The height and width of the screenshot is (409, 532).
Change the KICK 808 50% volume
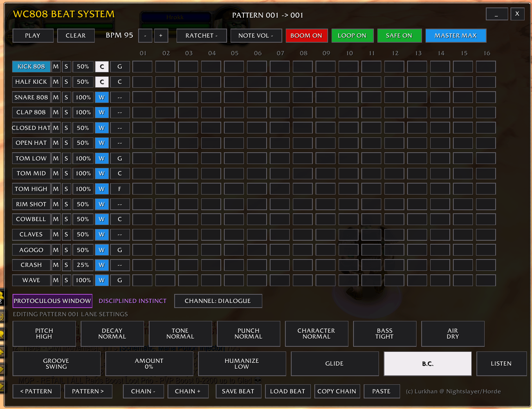tap(83, 67)
